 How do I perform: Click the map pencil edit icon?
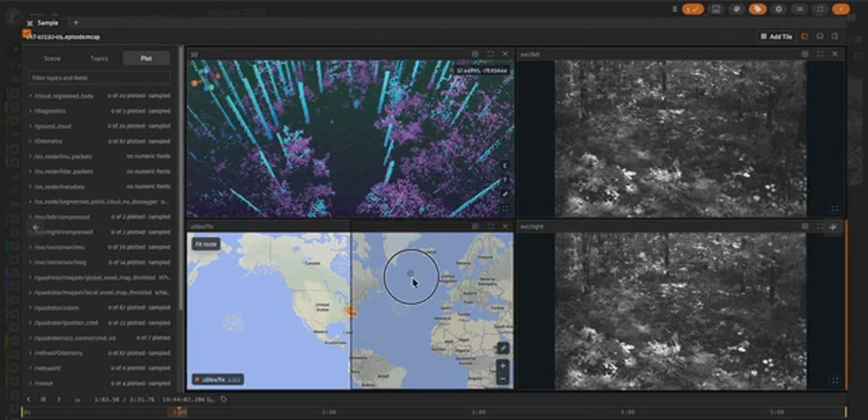(503, 348)
